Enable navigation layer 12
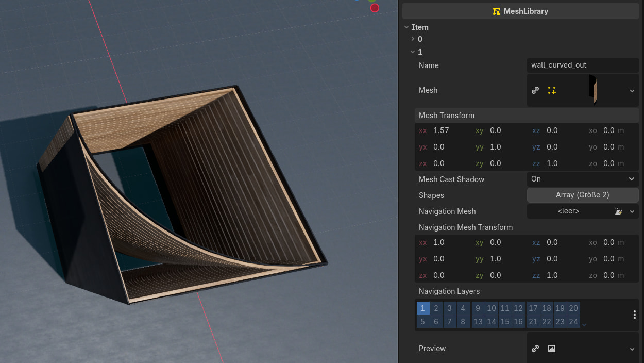Viewport: 644px width, 363px height. 518,308
